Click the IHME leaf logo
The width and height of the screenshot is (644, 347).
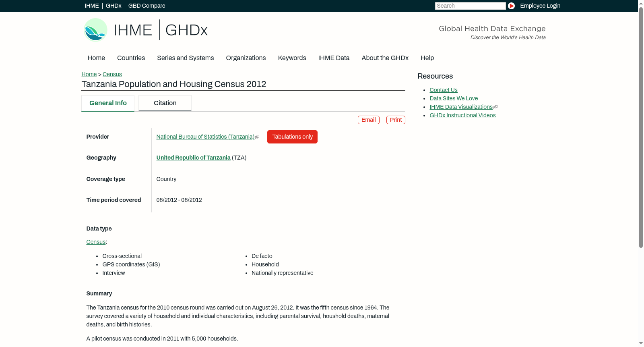(95, 30)
